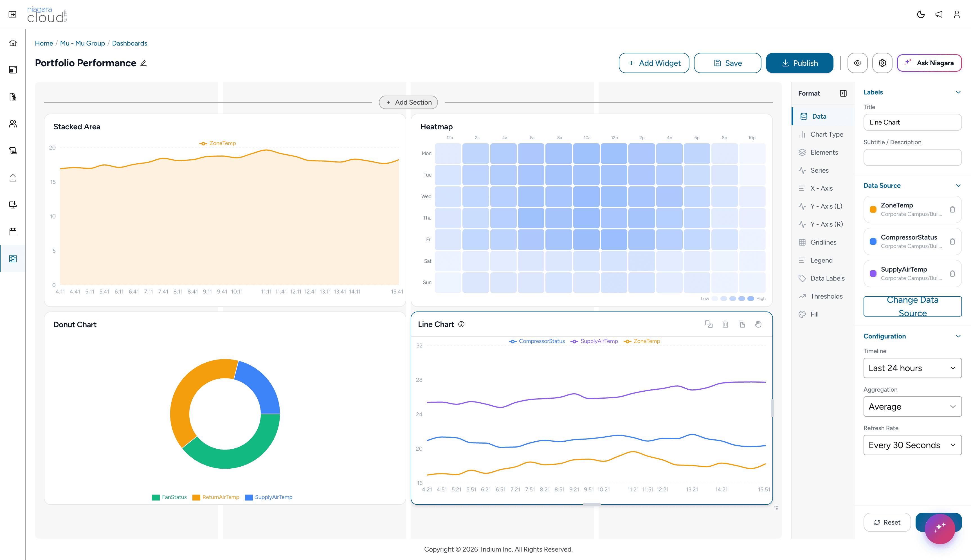Open the calendar sidebar icon

pyautogui.click(x=13, y=232)
